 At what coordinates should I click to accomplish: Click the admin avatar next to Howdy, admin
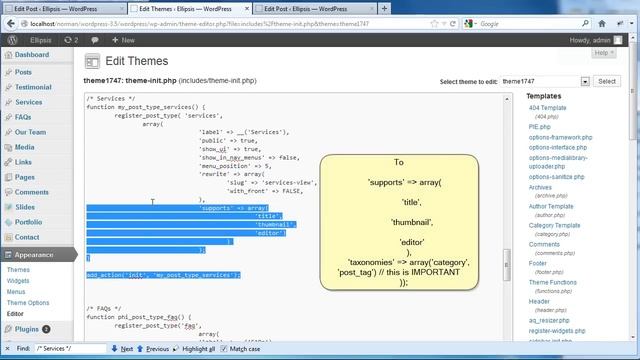(x=618, y=40)
